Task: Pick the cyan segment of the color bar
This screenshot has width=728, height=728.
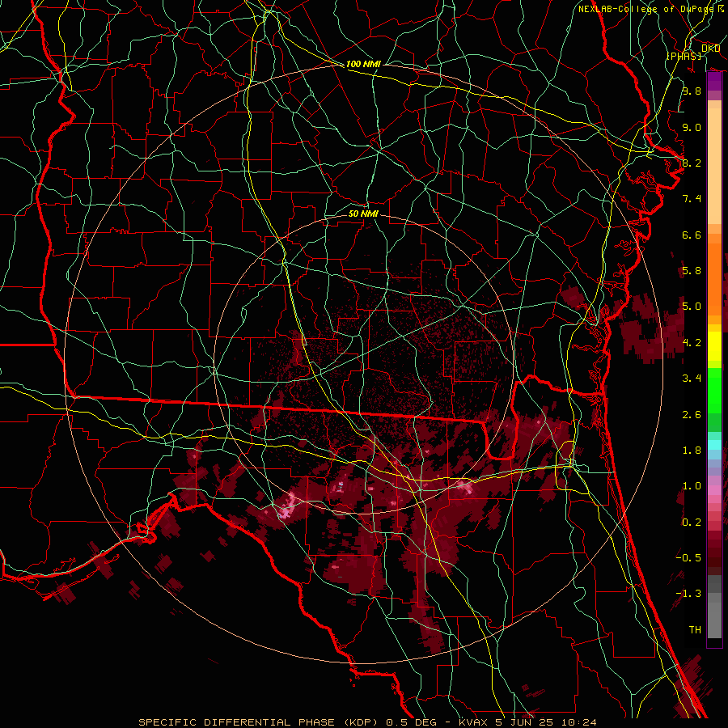Action: click(714, 445)
